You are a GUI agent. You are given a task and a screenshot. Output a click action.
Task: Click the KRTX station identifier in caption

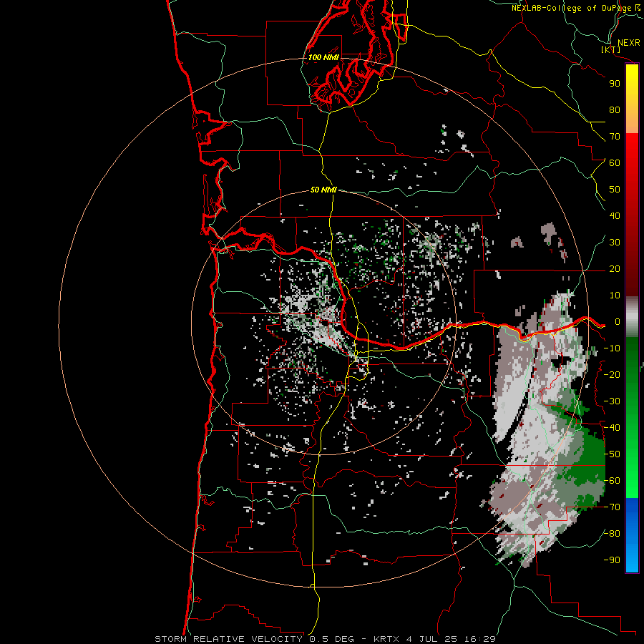388,639
